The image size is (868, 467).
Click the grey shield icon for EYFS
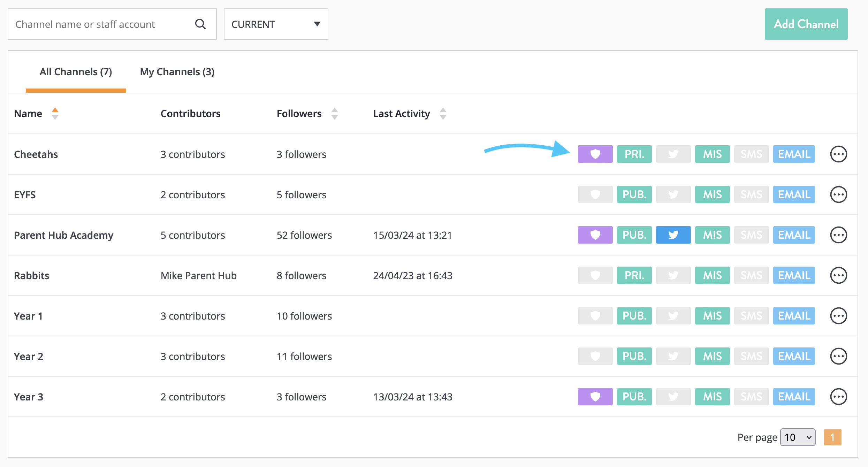(595, 194)
